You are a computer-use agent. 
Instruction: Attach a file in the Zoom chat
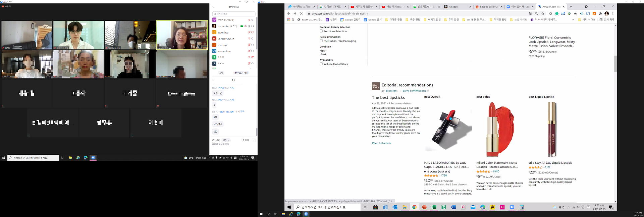(x=245, y=140)
